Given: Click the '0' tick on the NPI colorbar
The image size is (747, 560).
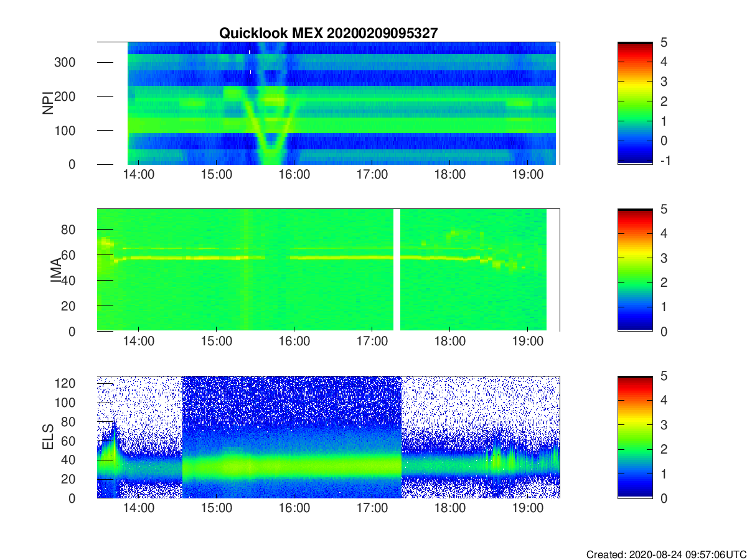Looking at the screenshot, I should pos(664,141).
